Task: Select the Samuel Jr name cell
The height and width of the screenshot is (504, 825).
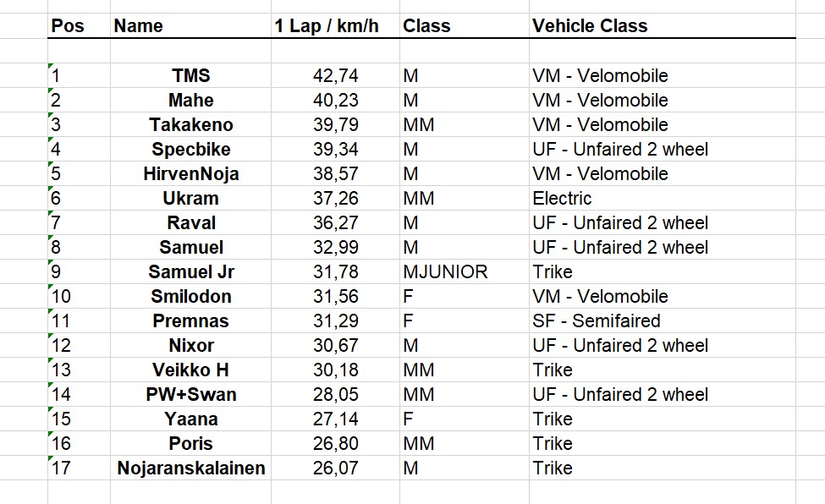Action: pos(190,272)
